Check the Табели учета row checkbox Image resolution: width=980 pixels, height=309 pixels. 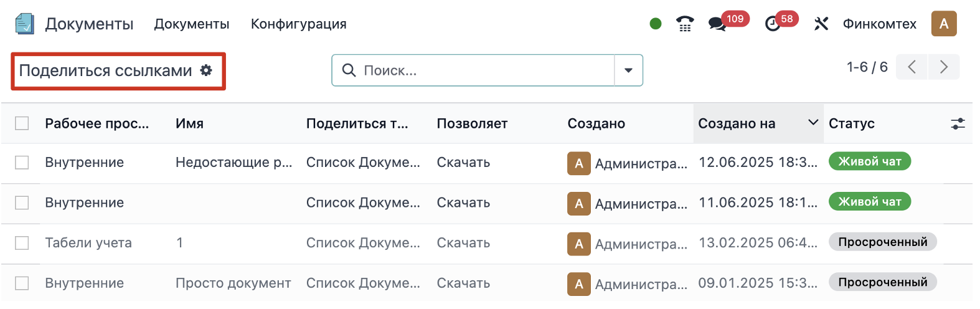tap(22, 243)
